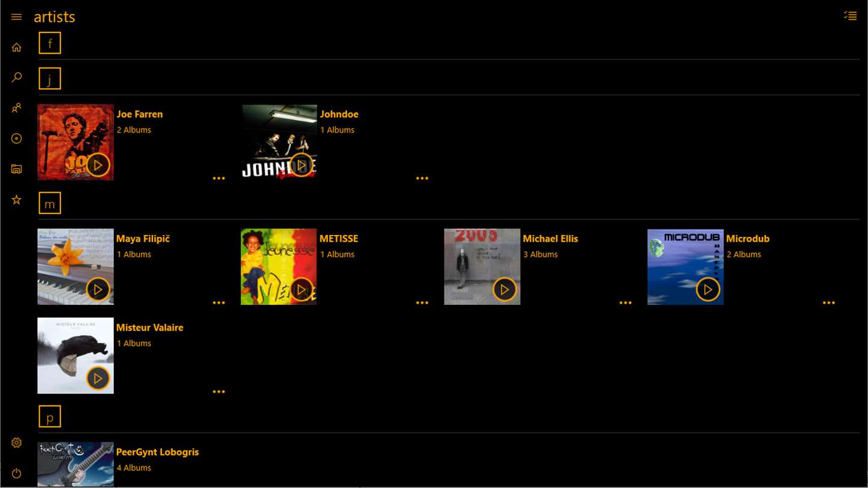Click the 'artists' page title

(x=54, y=17)
